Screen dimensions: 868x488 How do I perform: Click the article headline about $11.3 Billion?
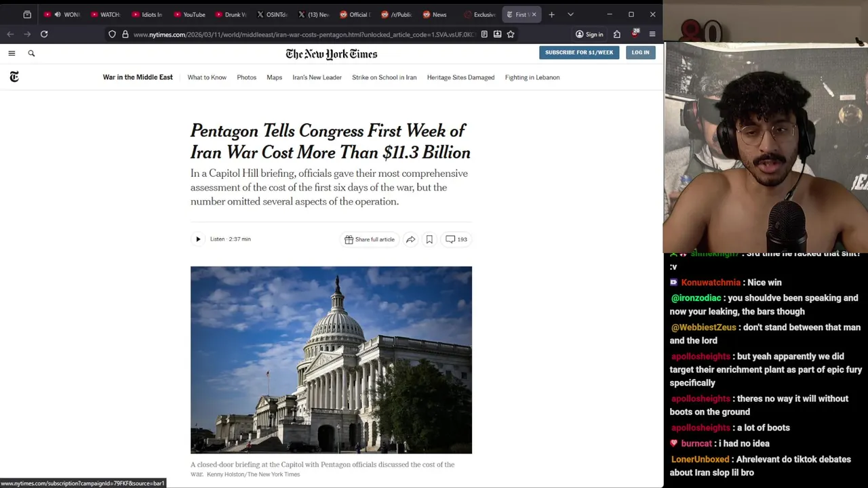(x=330, y=141)
